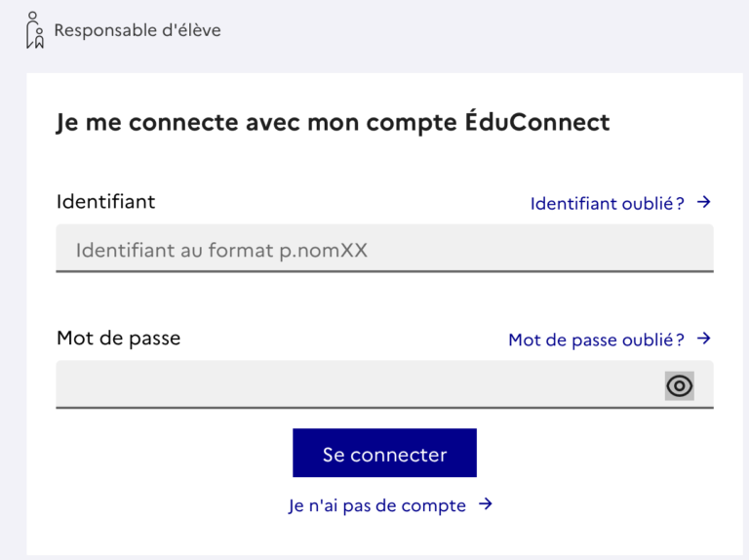
Task: Click placeholder text "Identifiant au format p.nomXX"
Action: pos(221,250)
